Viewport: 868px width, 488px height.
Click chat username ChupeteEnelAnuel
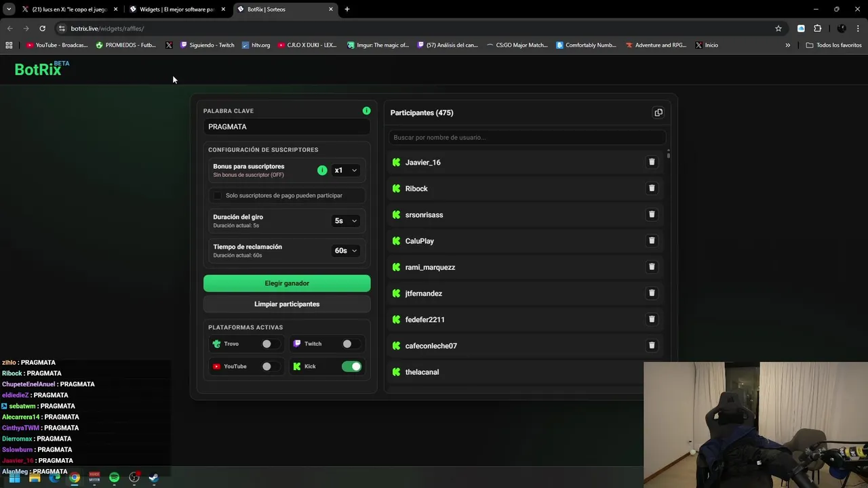coord(28,384)
